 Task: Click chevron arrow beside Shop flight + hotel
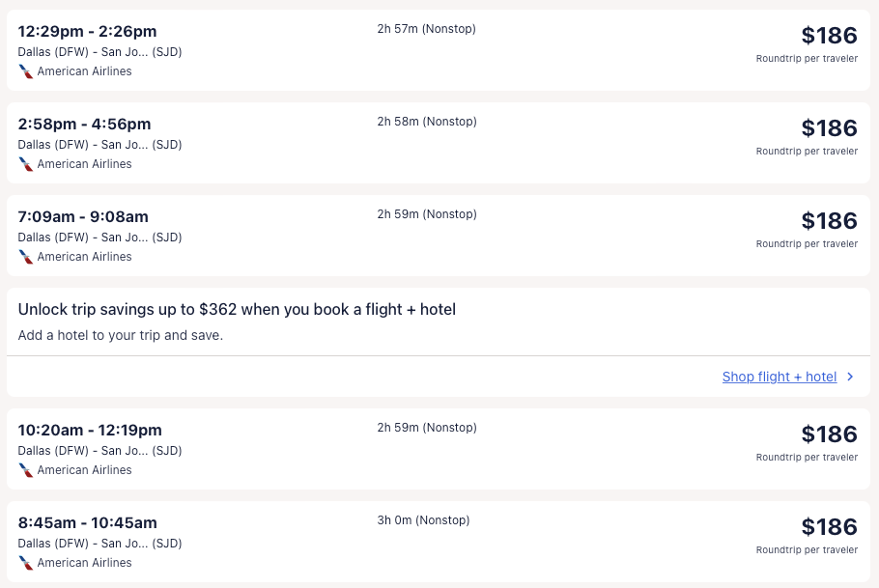click(x=850, y=377)
